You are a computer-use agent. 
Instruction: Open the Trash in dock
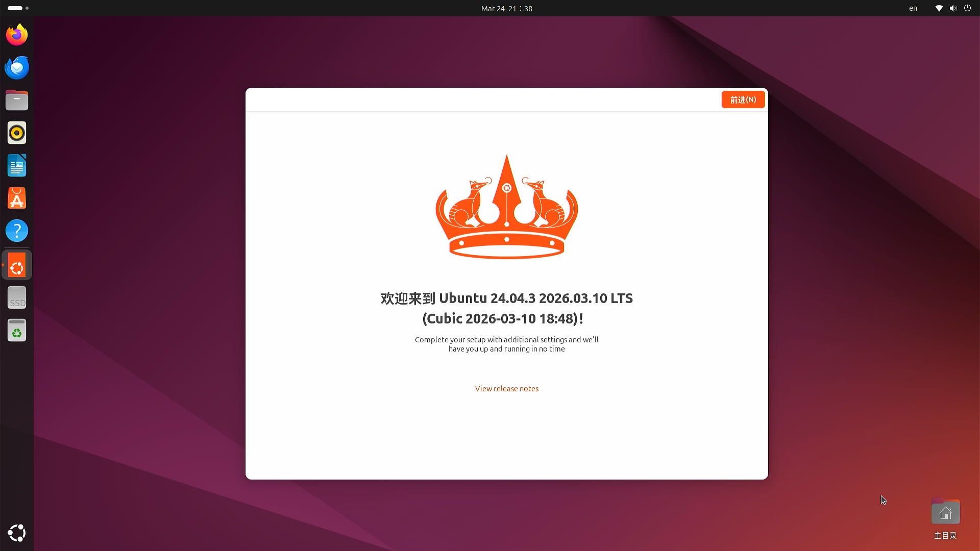click(17, 330)
